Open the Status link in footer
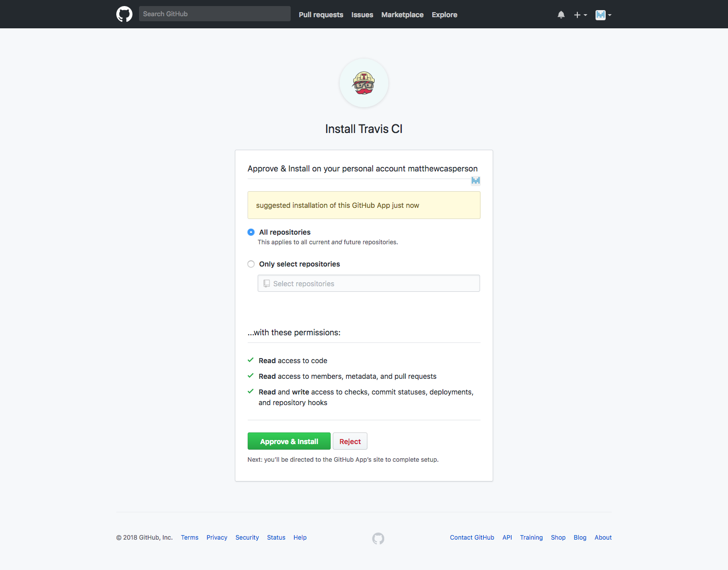Image resolution: width=728 pixels, height=570 pixels. [x=276, y=538]
